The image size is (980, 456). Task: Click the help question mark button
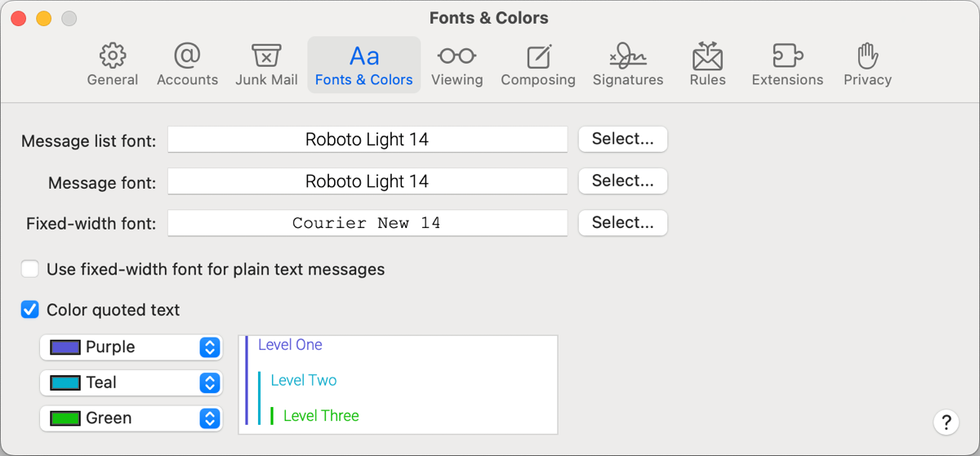pyautogui.click(x=946, y=422)
